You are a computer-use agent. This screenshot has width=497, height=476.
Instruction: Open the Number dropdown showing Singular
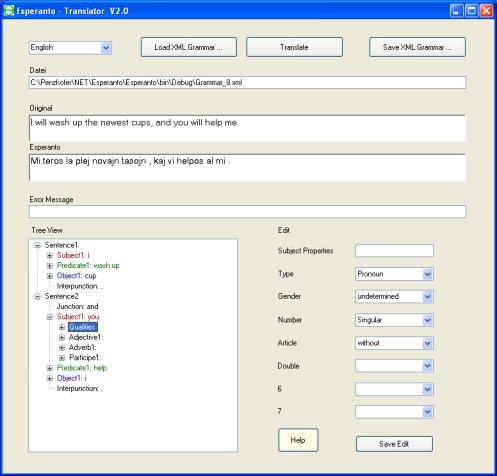pos(427,320)
